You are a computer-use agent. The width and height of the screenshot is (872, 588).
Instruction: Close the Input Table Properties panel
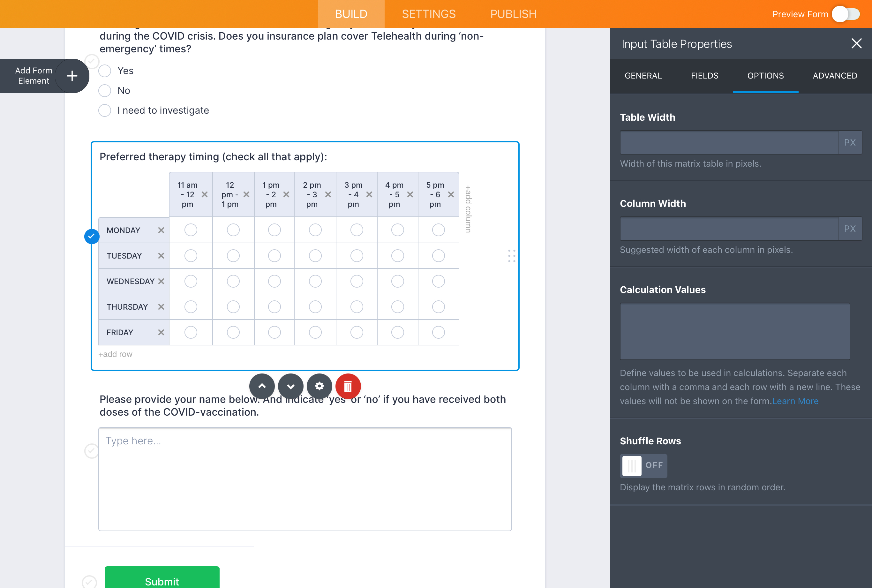tap(856, 43)
